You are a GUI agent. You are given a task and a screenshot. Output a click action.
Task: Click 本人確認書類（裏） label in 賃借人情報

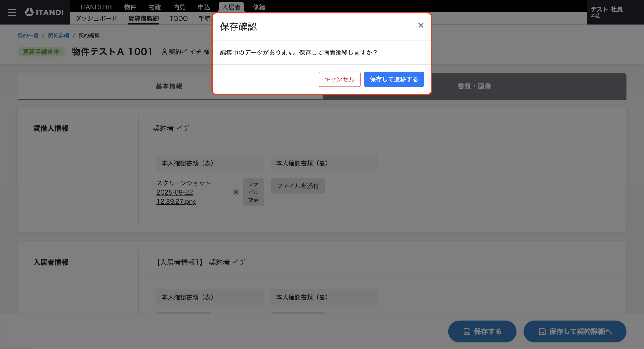pyautogui.click(x=324, y=163)
